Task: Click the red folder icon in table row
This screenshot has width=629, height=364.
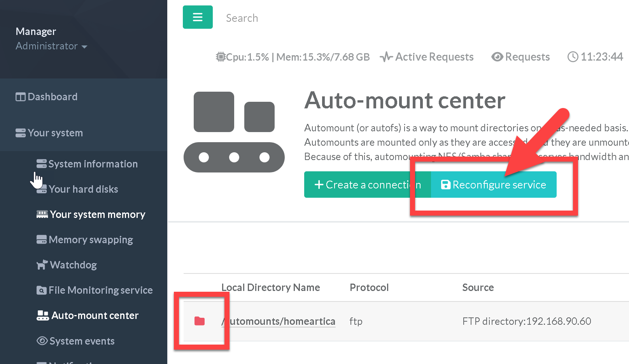Action: (x=200, y=321)
